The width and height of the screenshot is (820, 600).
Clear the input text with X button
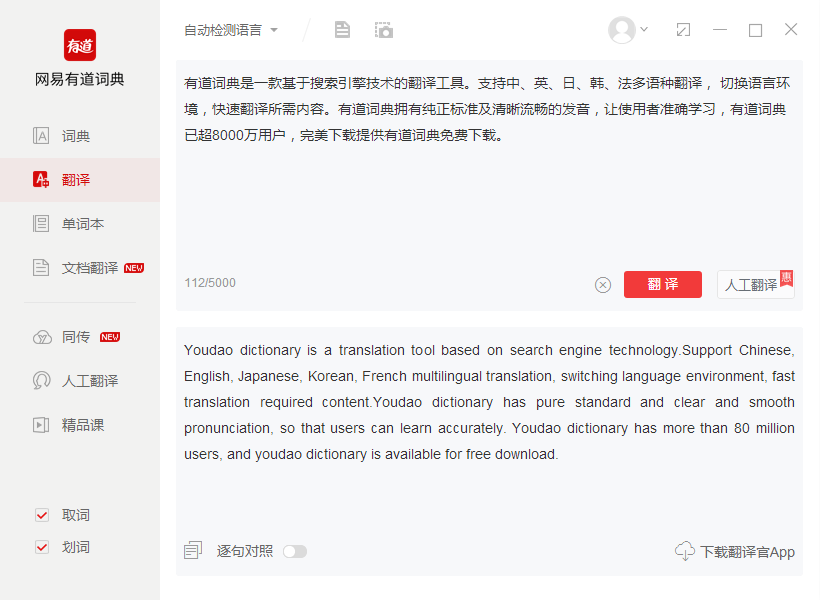click(602, 284)
